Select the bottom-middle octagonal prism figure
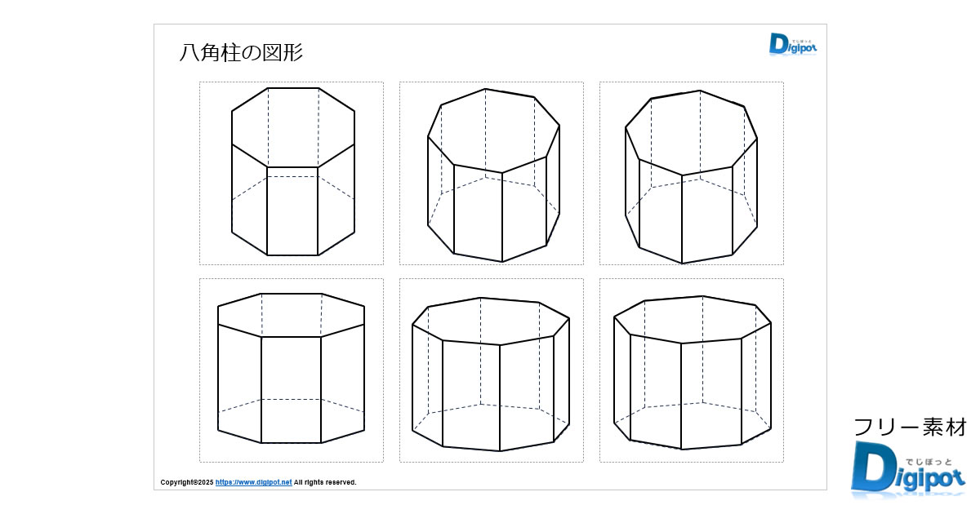 tap(491, 374)
